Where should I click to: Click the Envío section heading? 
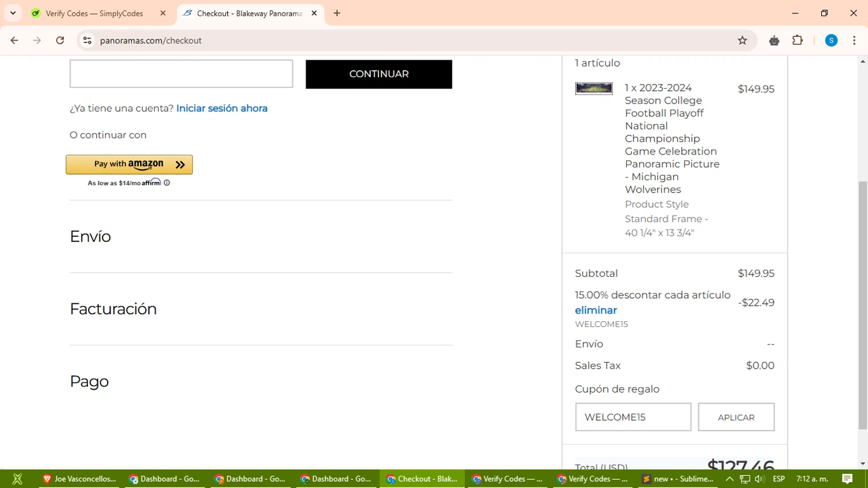click(90, 236)
